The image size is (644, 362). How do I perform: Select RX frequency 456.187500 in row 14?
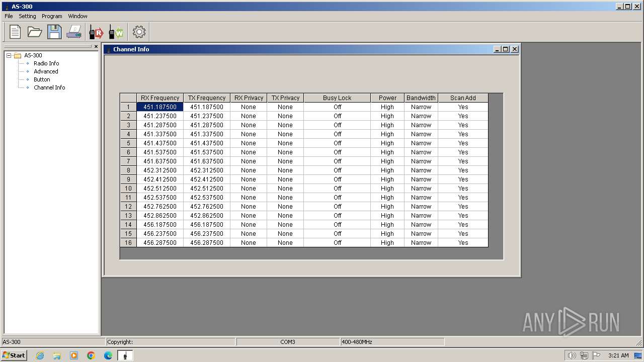tap(160, 225)
